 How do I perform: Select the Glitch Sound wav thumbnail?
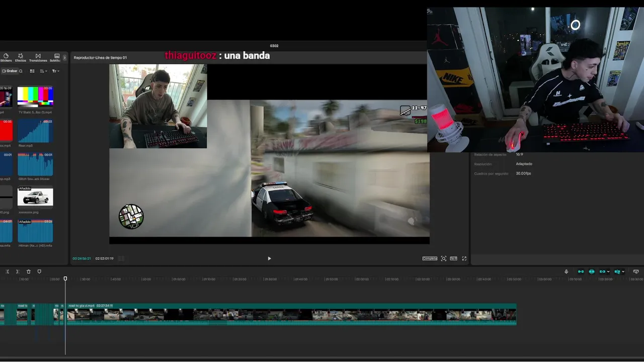pyautogui.click(x=35, y=164)
